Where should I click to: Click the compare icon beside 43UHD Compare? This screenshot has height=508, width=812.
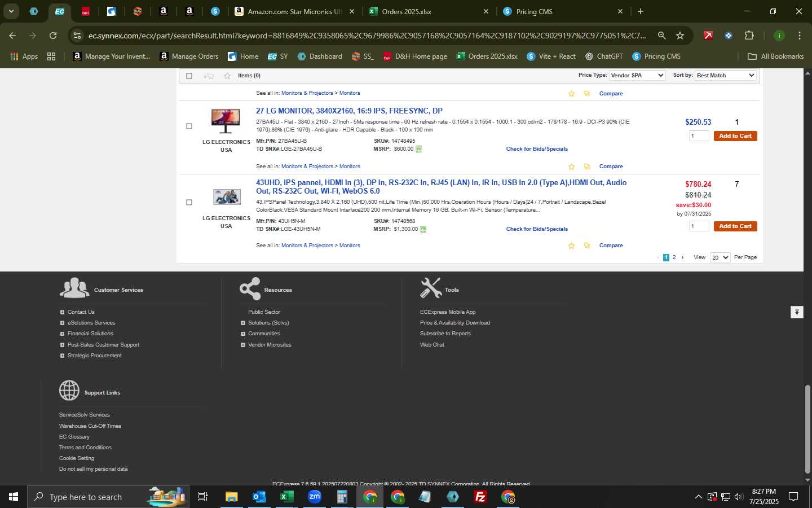tap(587, 246)
